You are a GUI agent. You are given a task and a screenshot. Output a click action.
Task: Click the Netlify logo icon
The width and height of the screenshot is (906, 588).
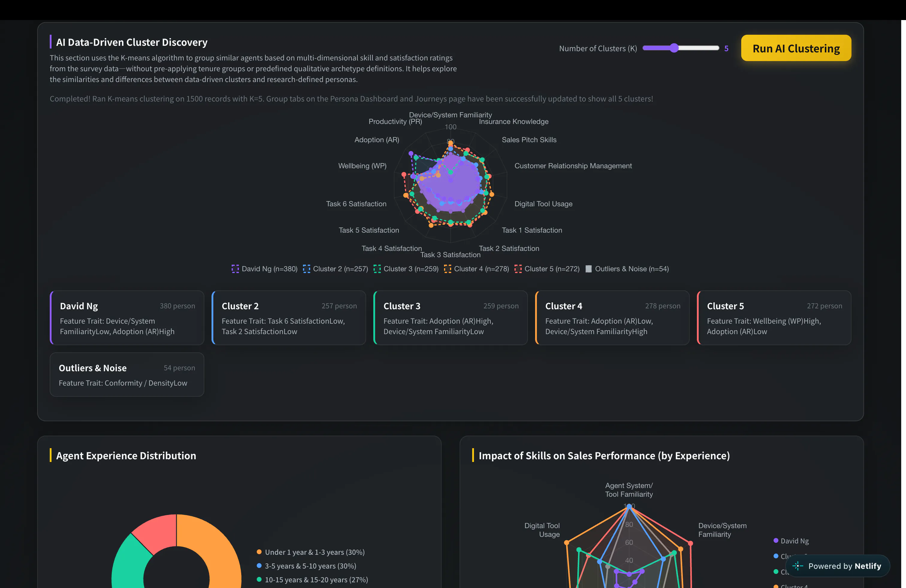pos(798,566)
